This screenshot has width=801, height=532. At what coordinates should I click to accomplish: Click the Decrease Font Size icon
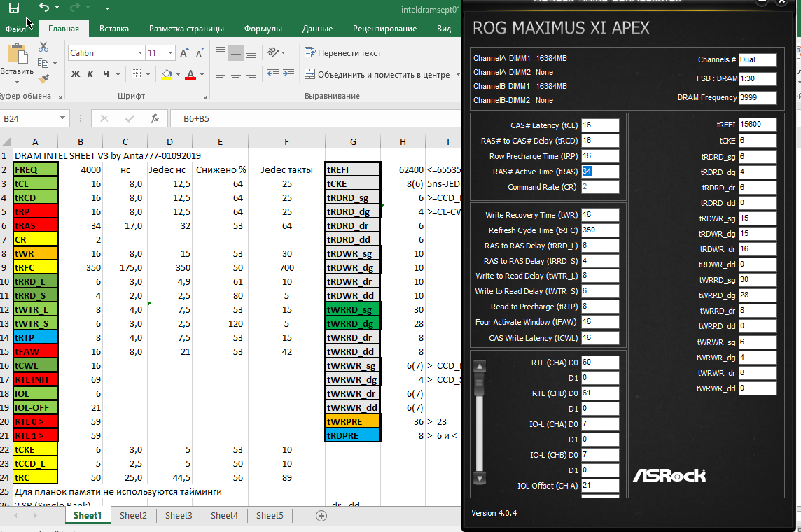click(x=200, y=52)
